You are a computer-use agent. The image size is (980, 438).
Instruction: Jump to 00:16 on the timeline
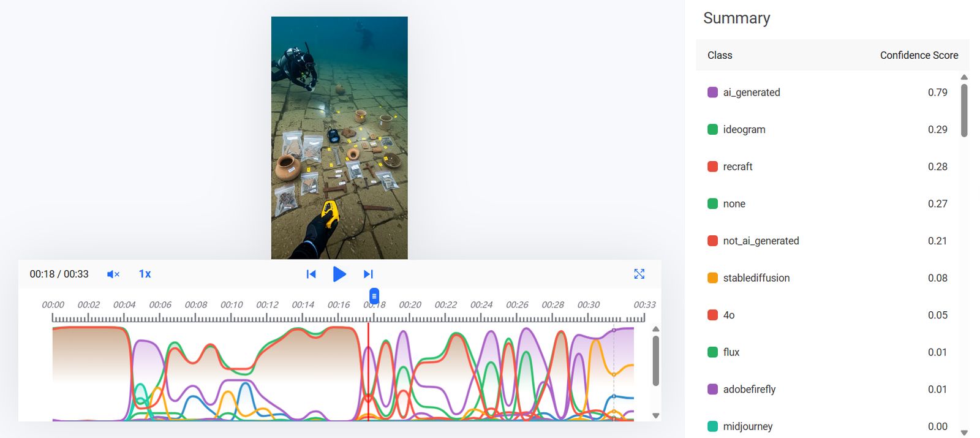[339, 304]
